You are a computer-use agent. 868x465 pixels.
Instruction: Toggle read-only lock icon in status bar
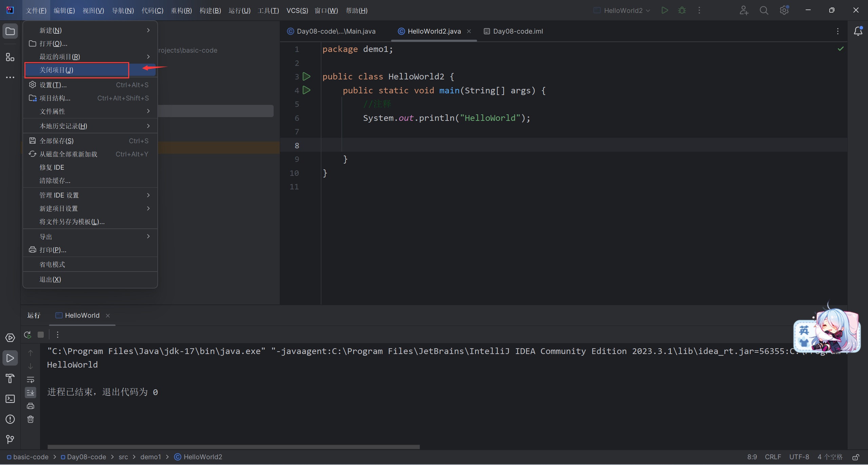click(856, 457)
